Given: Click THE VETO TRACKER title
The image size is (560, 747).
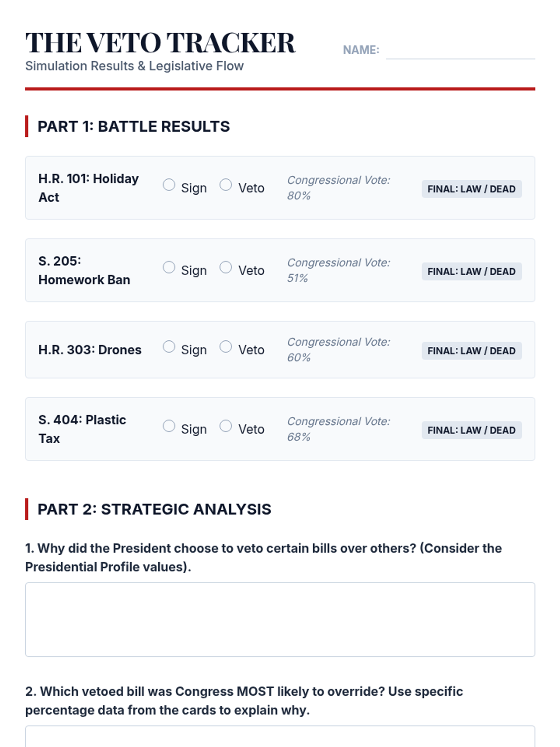Looking at the screenshot, I should point(160,43).
